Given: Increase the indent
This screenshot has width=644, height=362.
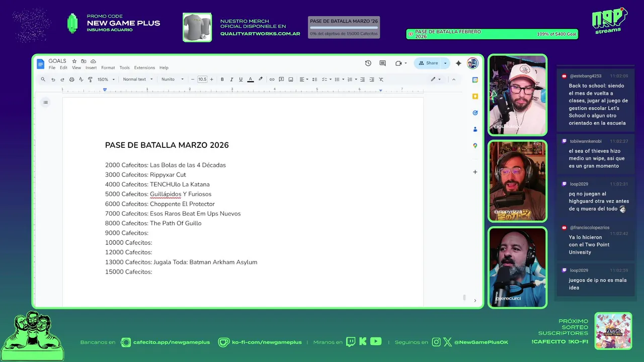Looking at the screenshot, I should (x=372, y=79).
